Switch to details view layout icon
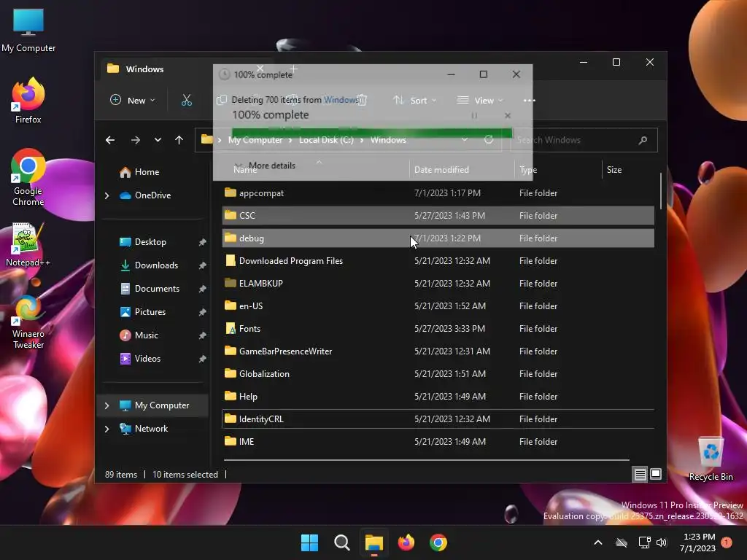This screenshot has height=560, width=747. pyautogui.click(x=640, y=474)
